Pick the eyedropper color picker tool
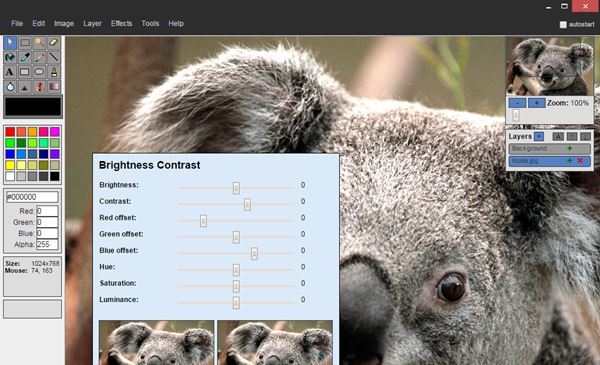The image size is (600, 365). pyautogui.click(x=25, y=57)
